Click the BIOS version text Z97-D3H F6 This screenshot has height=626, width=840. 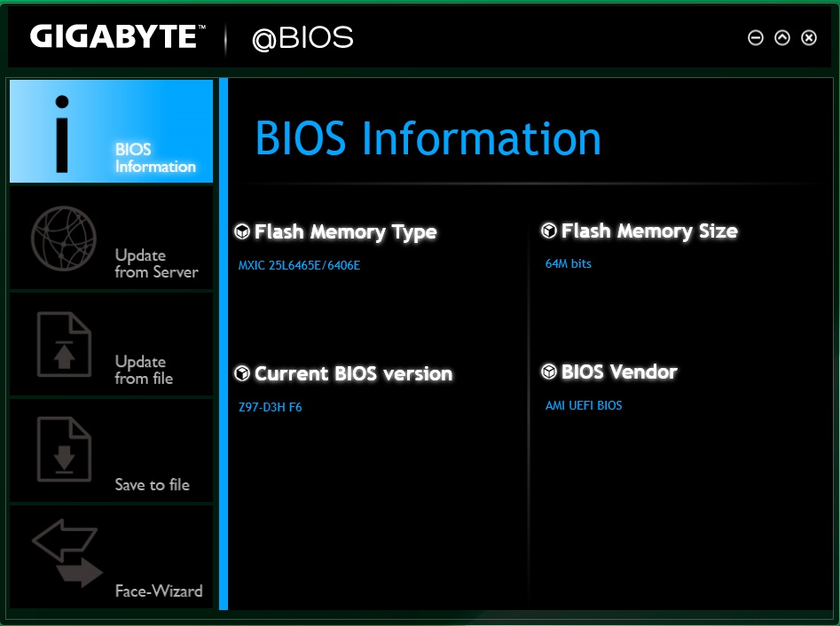271,408
